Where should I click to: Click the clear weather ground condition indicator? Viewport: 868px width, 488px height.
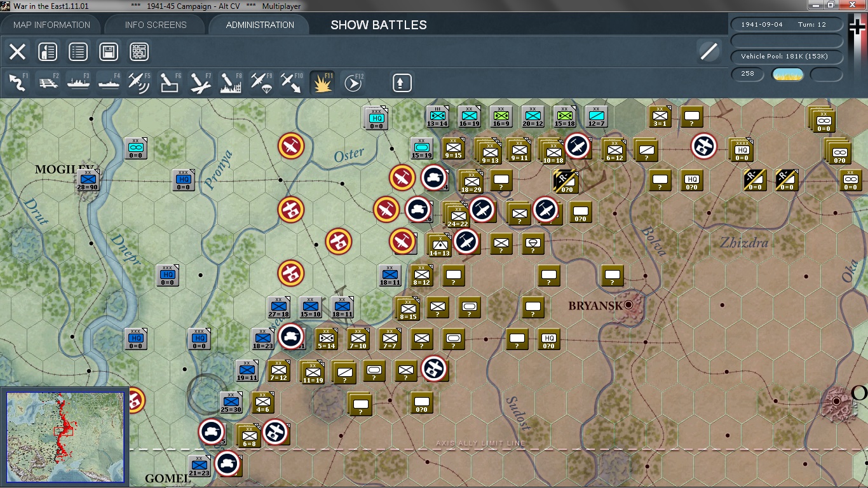point(787,74)
